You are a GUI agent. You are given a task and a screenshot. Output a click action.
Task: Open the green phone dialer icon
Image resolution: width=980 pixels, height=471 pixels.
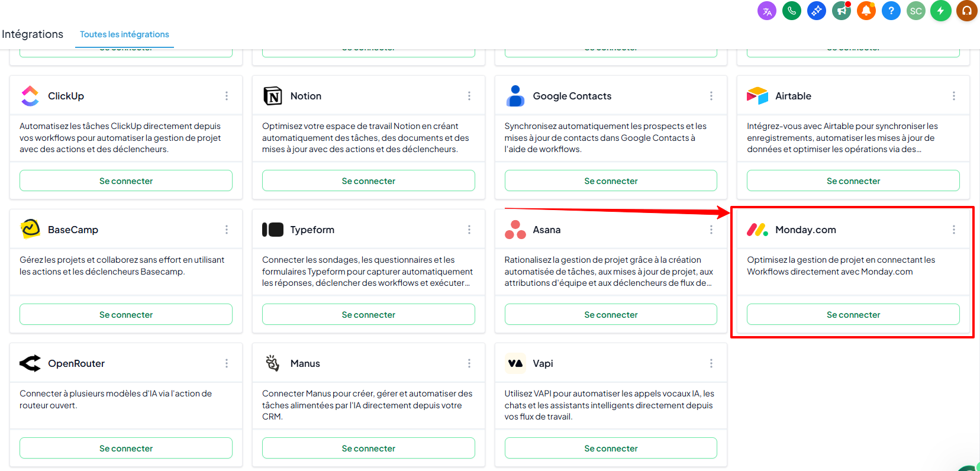(792, 11)
